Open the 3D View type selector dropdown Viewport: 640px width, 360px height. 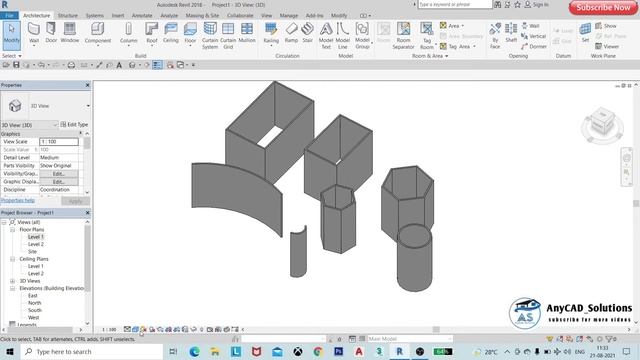point(88,106)
